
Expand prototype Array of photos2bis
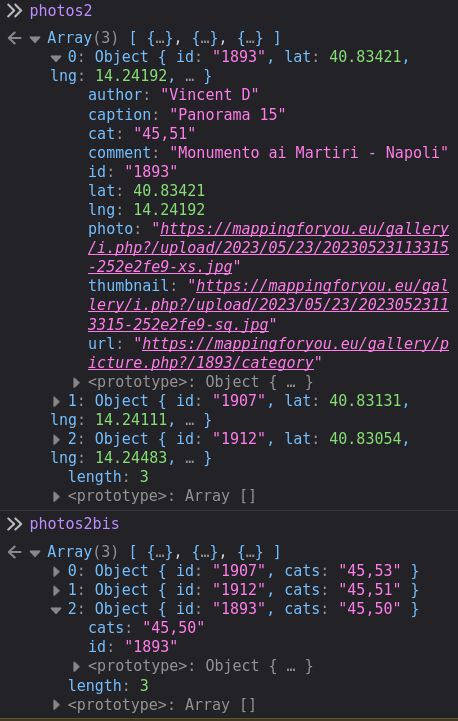tap(57, 705)
